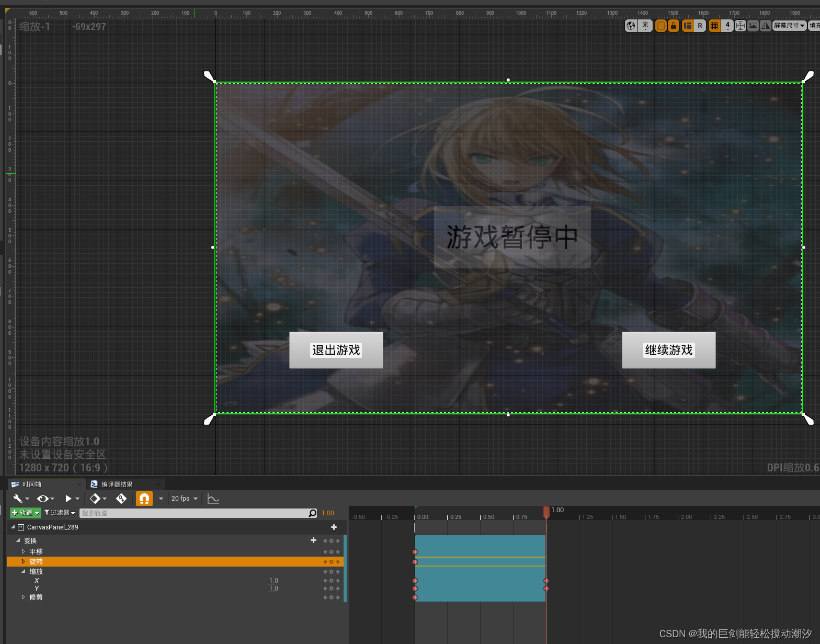Click the scale Y value 1.0 field

274,589
